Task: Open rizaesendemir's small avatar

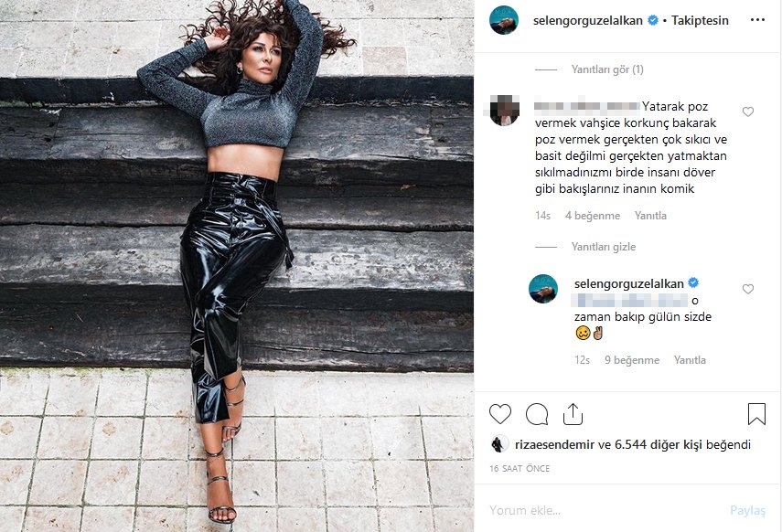Action: click(499, 443)
